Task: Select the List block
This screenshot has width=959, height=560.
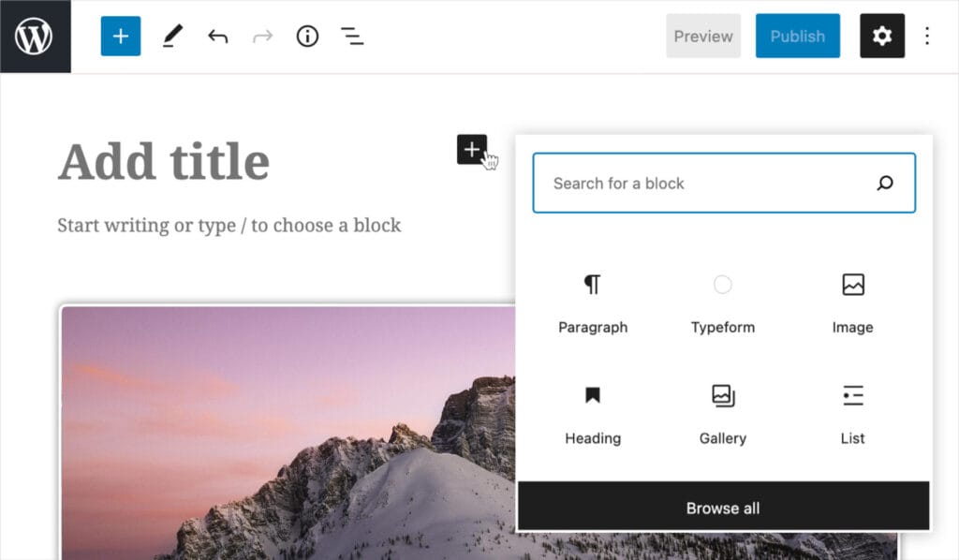Action: point(852,413)
